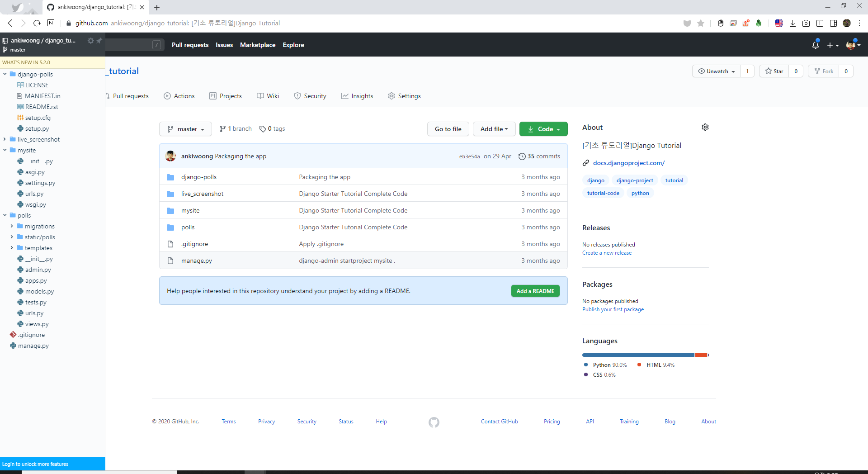Open browser screenshot camera icon
Image resolution: width=868 pixels, height=474 pixels.
(x=806, y=23)
